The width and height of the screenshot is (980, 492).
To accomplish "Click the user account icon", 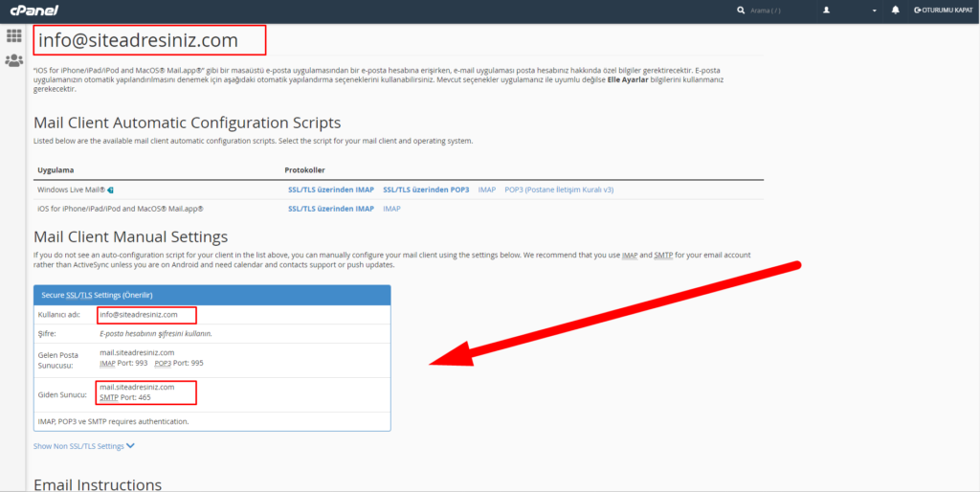I will [x=826, y=11].
